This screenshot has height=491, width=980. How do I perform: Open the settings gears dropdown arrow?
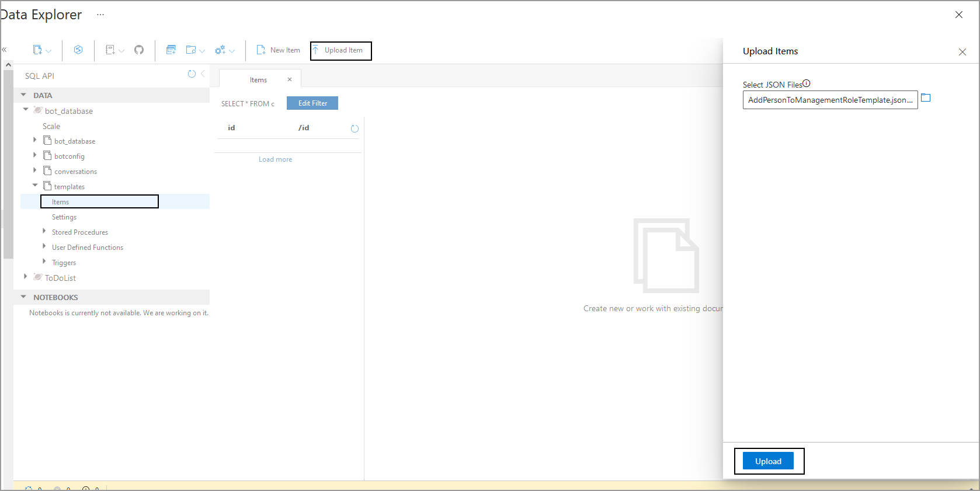click(232, 51)
